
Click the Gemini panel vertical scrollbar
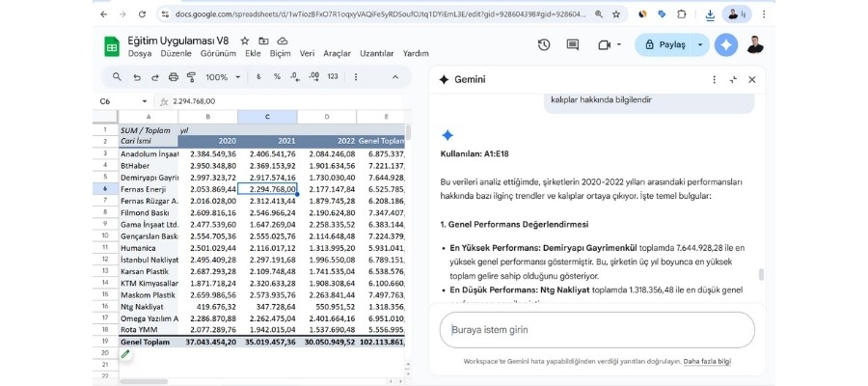(x=761, y=275)
